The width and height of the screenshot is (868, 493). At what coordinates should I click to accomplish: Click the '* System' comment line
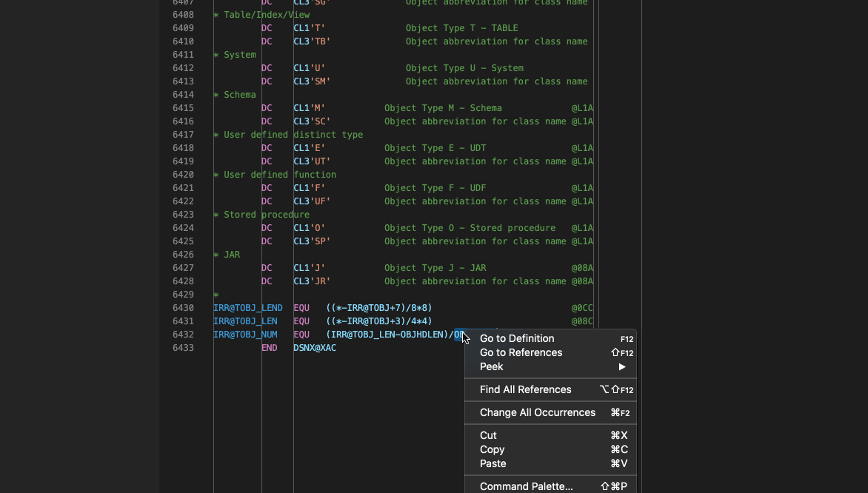pyautogui.click(x=235, y=55)
